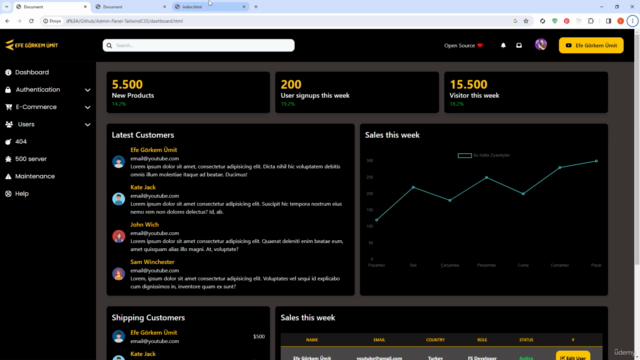Click the EMAIL column header
640x360 pixels.
point(379,340)
